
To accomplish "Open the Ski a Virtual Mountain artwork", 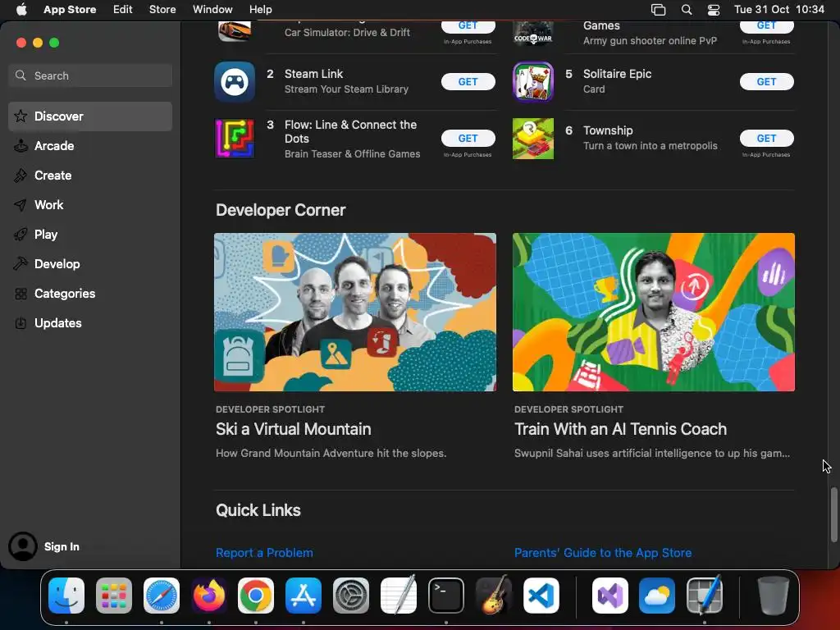I will click(x=354, y=312).
